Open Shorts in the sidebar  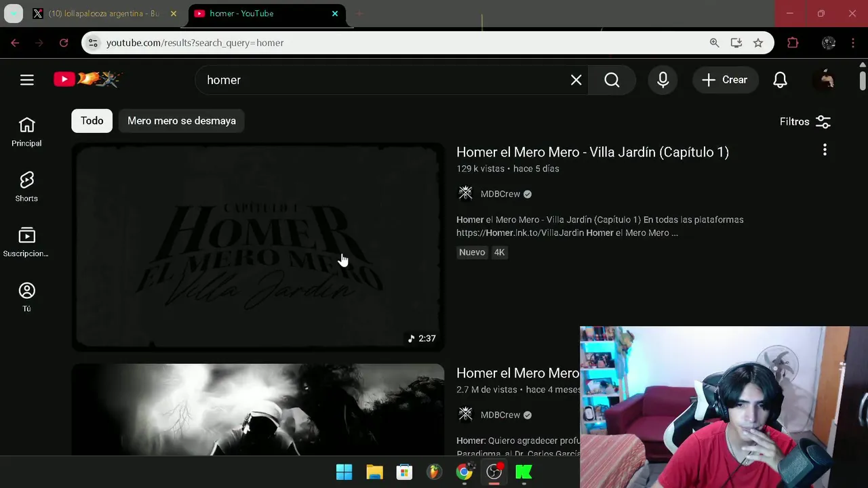[x=26, y=186]
